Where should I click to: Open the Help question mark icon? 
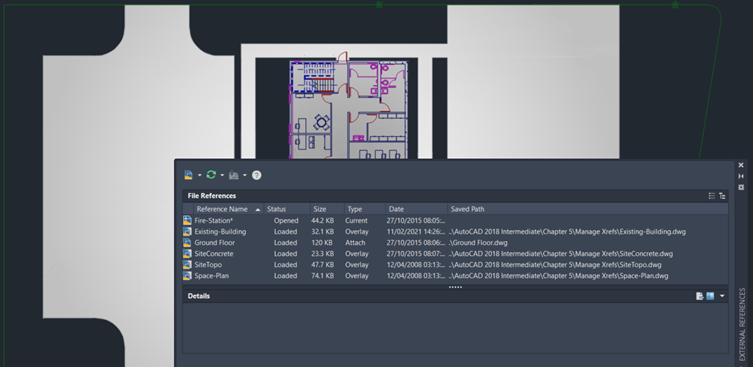coord(257,175)
